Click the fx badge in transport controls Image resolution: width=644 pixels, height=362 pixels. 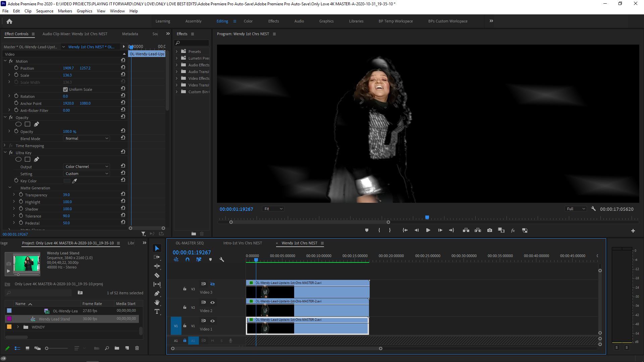(x=513, y=230)
